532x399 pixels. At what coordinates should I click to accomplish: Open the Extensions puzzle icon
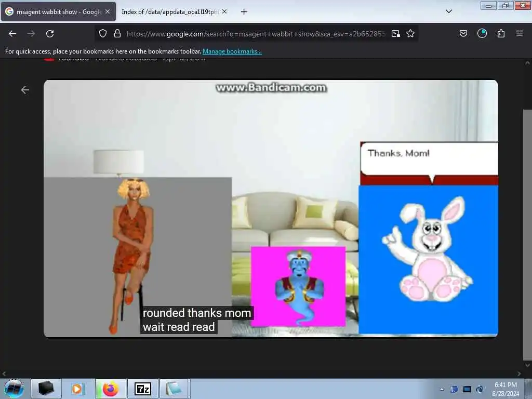click(x=501, y=33)
